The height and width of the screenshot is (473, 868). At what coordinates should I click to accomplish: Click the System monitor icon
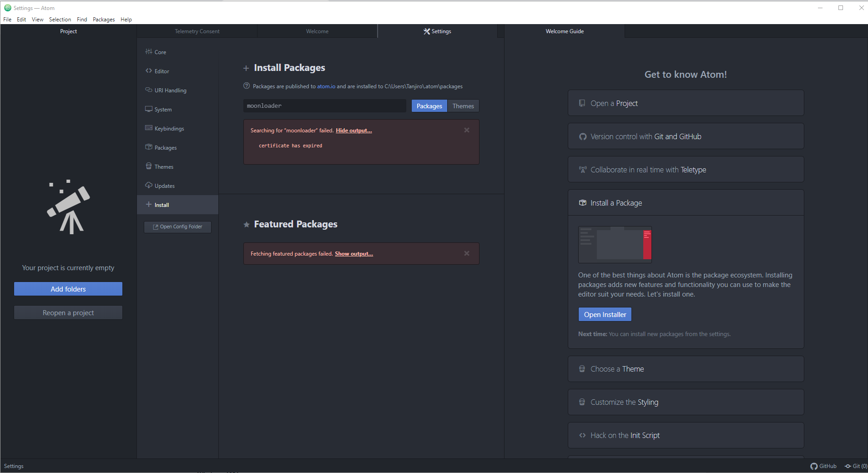pos(149,109)
